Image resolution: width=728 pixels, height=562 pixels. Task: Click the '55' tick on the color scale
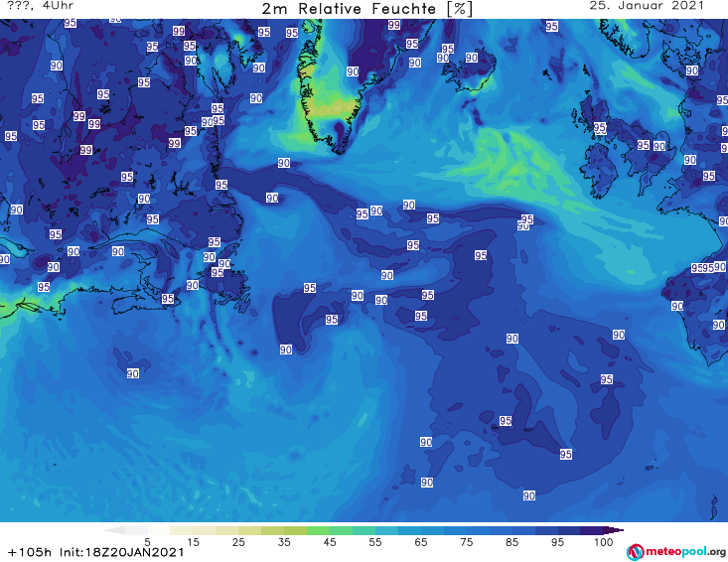pyautogui.click(x=375, y=542)
